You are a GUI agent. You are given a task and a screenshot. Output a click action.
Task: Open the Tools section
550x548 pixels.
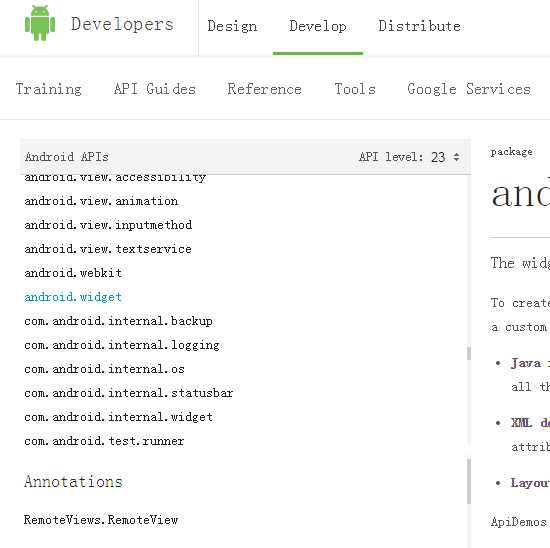point(355,89)
